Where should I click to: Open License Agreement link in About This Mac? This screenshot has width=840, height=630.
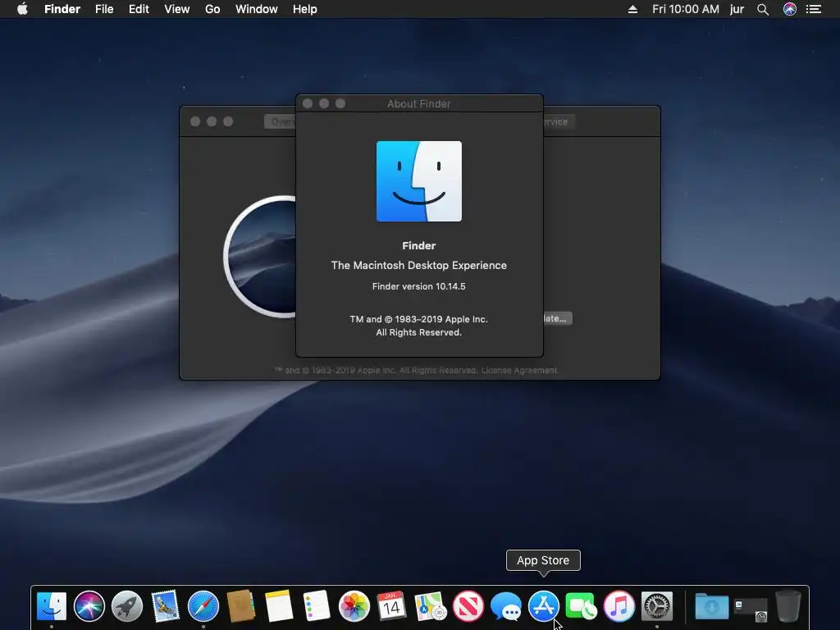click(519, 370)
